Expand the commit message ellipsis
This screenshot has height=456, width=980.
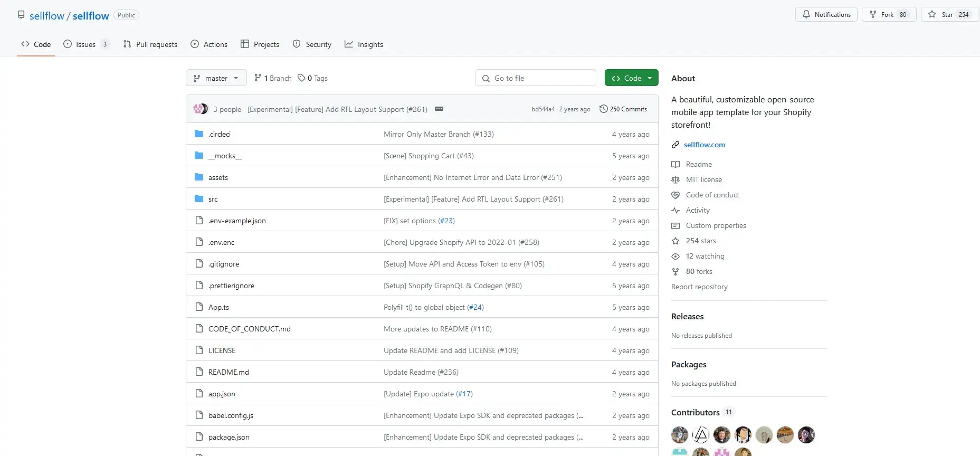pos(439,109)
